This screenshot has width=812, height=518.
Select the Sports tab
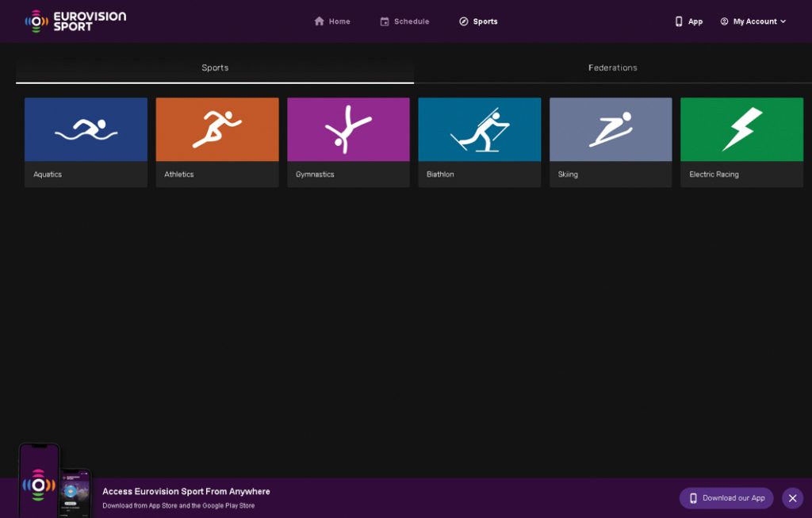[215, 68]
